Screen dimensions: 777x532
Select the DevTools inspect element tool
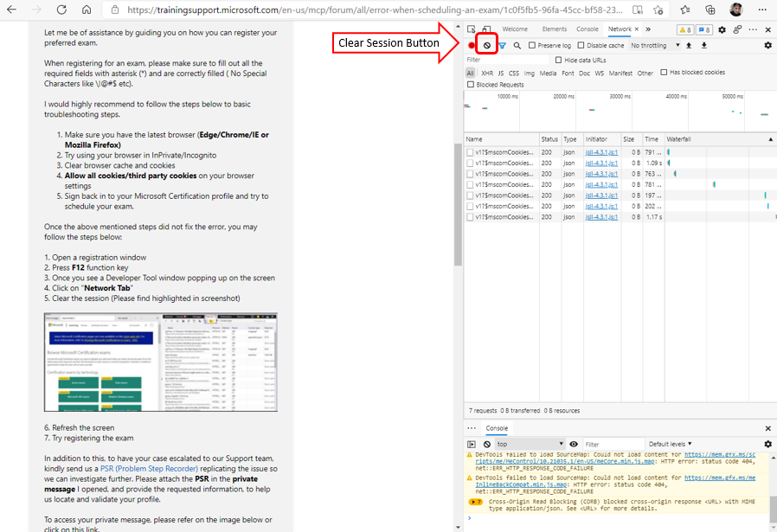[x=472, y=29]
